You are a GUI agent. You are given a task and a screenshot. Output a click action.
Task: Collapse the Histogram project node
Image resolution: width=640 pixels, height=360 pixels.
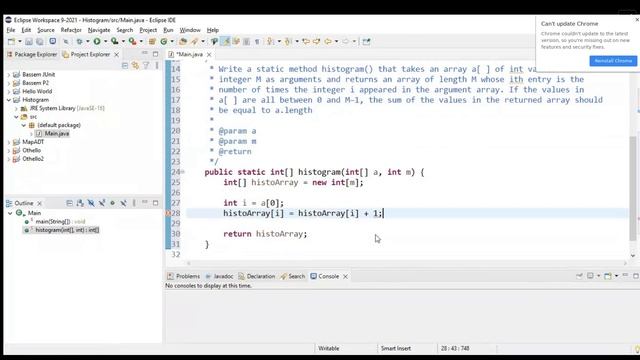(x=9, y=100)
